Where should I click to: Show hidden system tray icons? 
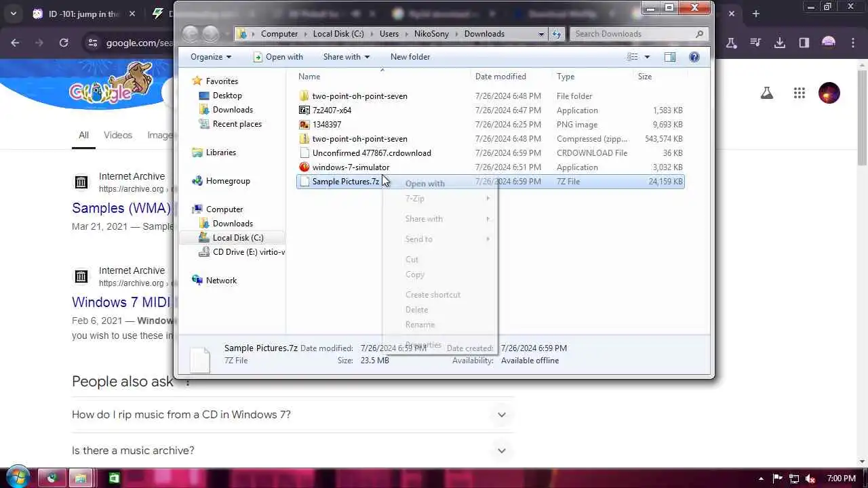761,479
